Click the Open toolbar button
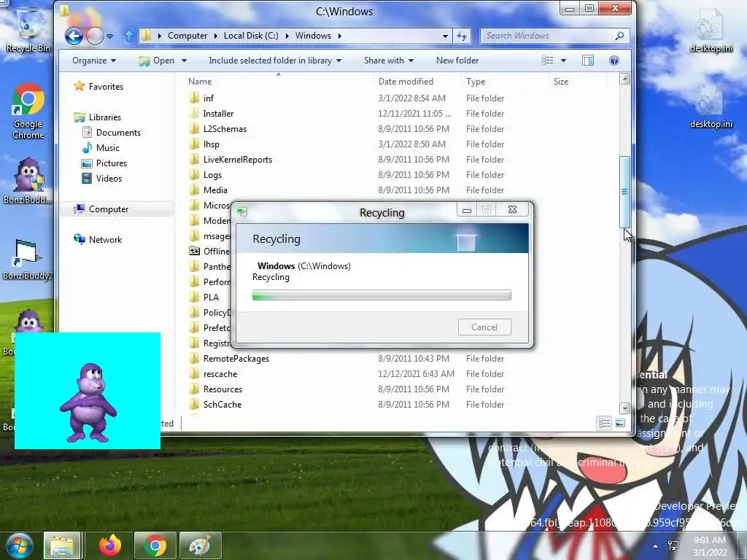Viewport: 747px width, 560px height. 157,61
